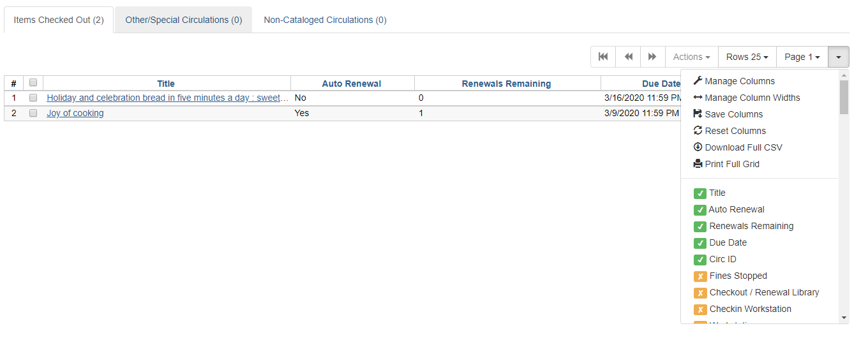Toggle the Auto Renewal column checkmark
Screen dimensions: 868x356
click(700, 209)
